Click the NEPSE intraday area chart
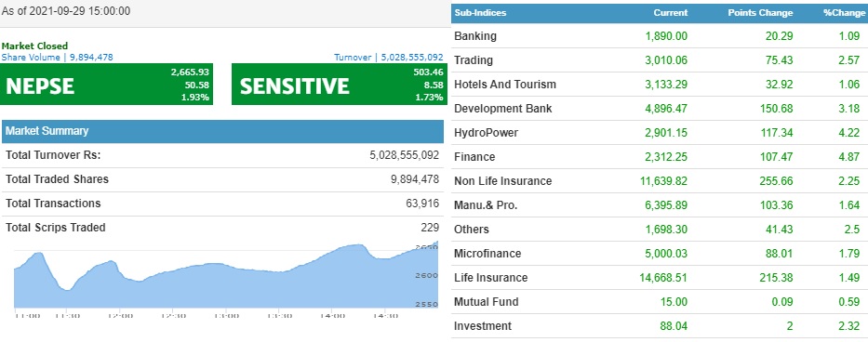Screen dimensions: 868x342 [226, 276]
